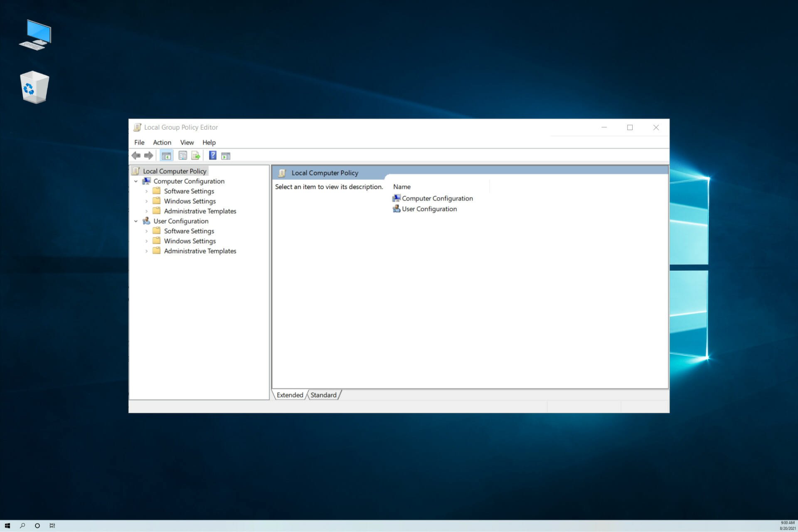The height and width of the screenshot is (532, 798).
Task: Expand the Administrative Templates under Computer Configuration
Action: click(147, 211)
